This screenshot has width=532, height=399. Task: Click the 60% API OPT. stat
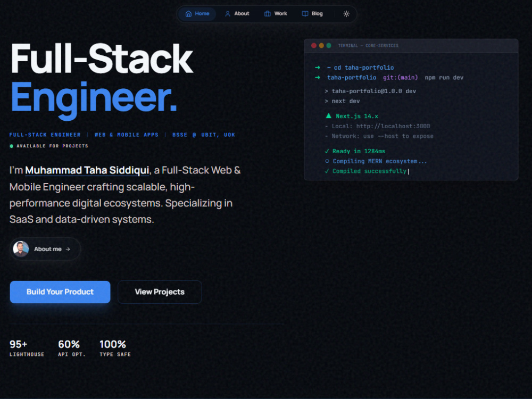coord(72,348)
